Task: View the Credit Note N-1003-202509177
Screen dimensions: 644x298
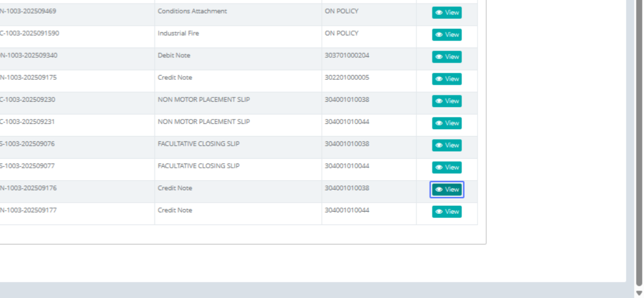Action: coord(447,212)
